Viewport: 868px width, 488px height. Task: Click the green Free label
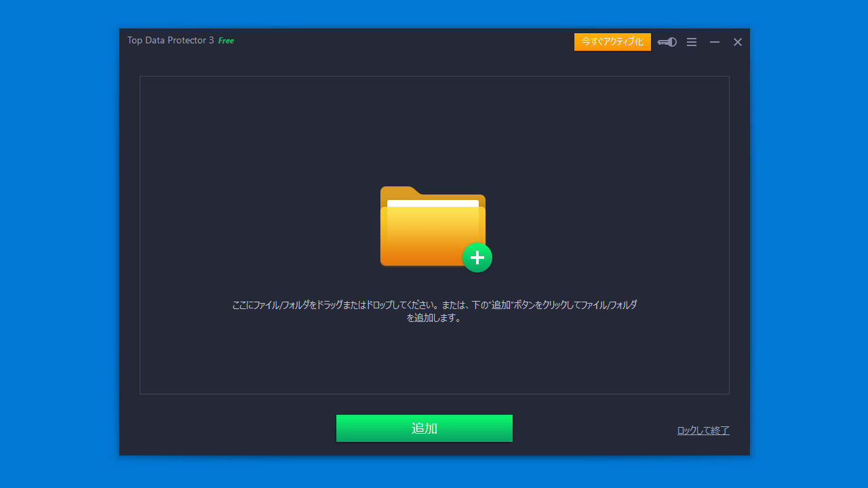(226, 41)
